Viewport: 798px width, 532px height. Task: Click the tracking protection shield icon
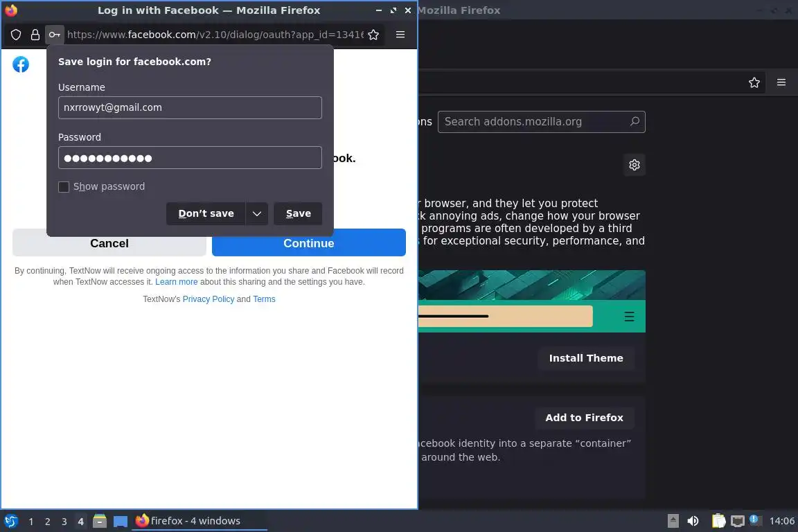pyautogui.click(x=16, y=35)
